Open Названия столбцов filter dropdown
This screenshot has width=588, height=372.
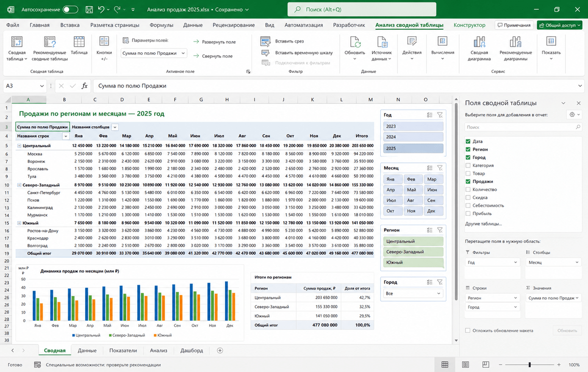115,127
